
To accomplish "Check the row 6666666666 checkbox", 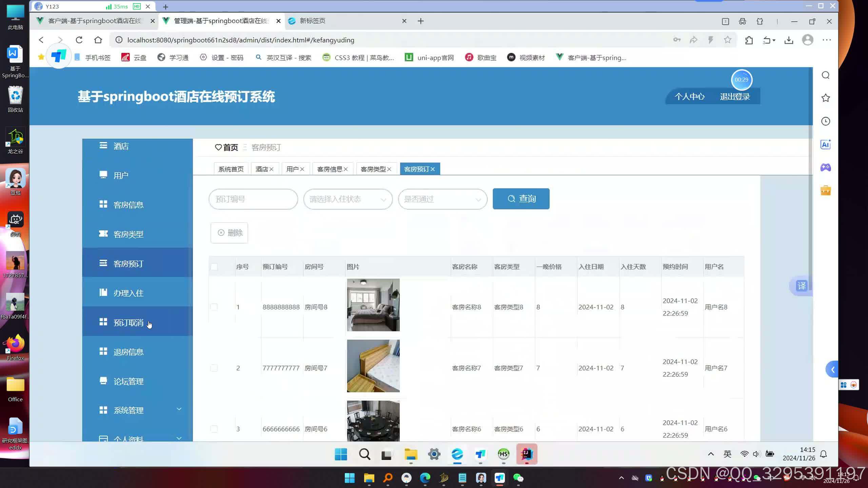I will 214,429.
